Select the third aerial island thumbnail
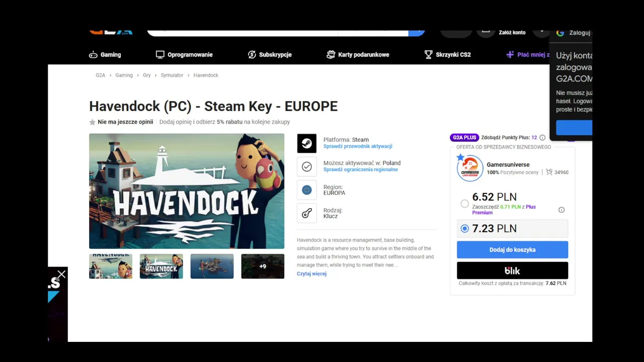 pyautogui.click(x=212, y=266)
